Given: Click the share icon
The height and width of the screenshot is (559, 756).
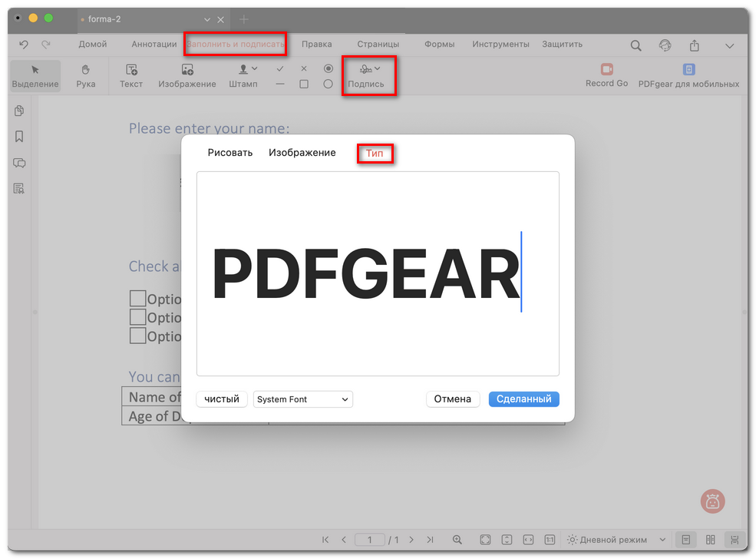Looking at the screenshot, I should tap(695, 45).
